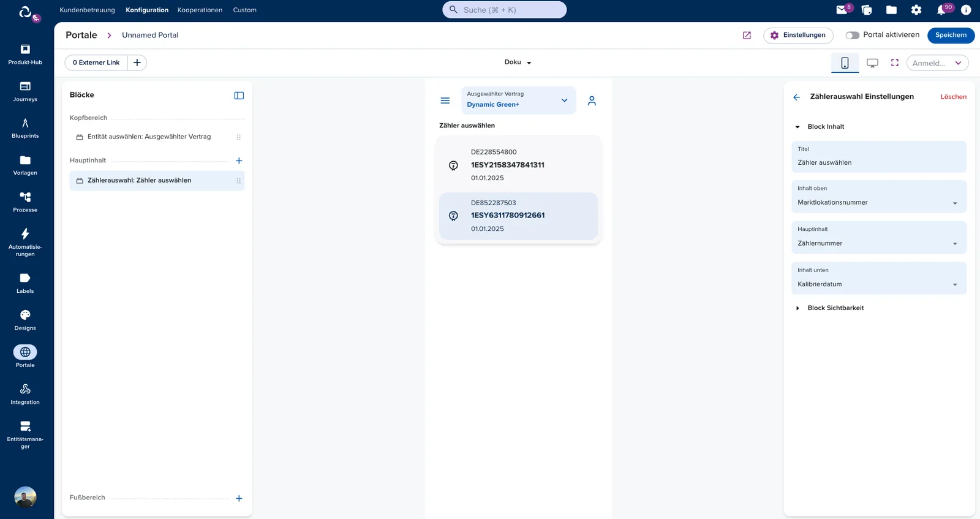Open Blueprints in sidebar

click(x=25, y=128)
